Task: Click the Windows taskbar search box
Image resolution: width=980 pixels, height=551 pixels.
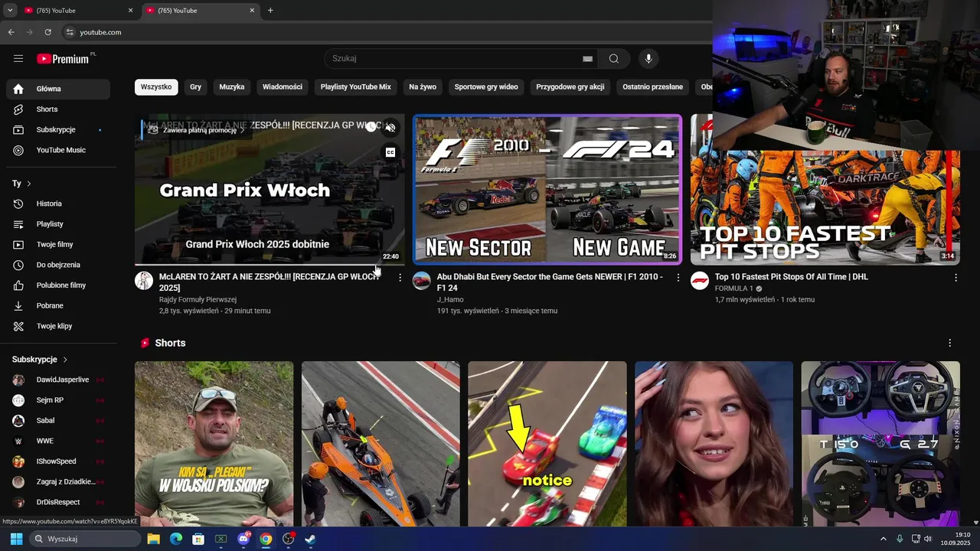Action: click(86, 539)
